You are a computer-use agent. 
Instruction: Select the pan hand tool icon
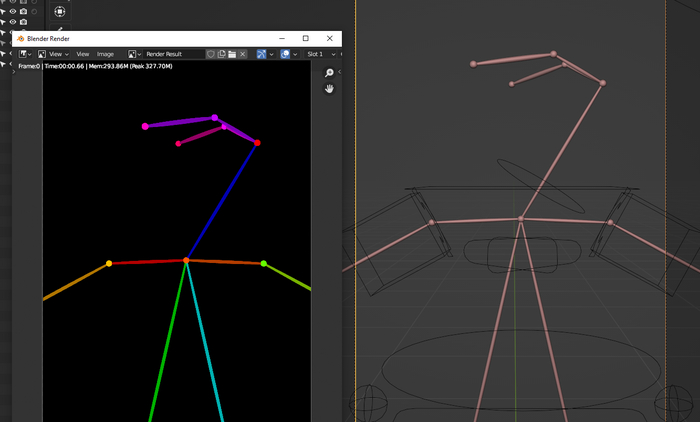[329, 88]
